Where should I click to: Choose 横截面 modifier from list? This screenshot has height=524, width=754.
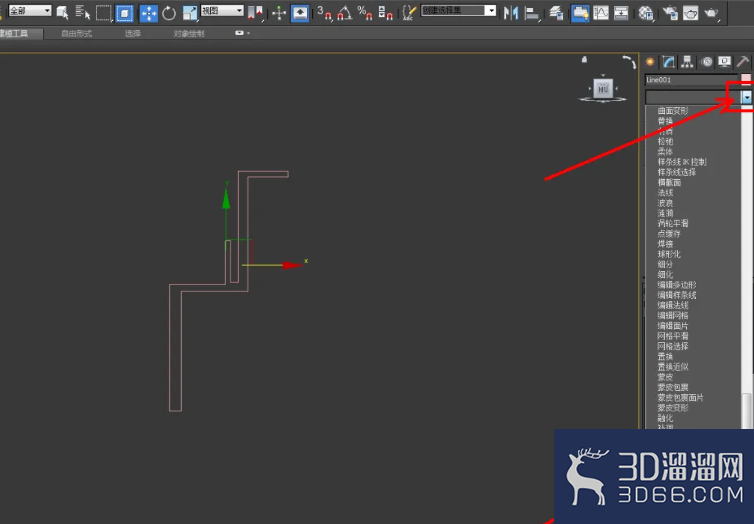tap(669, 182)
